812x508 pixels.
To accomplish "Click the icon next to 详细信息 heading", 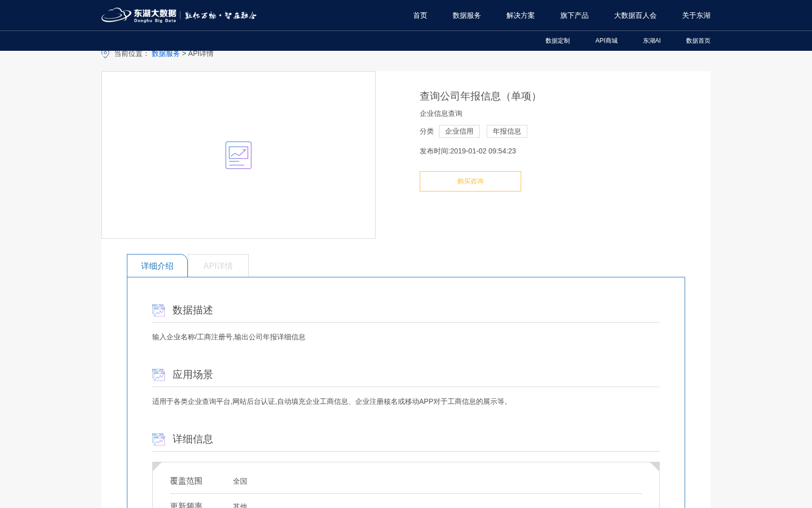I will [x=158, y=439].
